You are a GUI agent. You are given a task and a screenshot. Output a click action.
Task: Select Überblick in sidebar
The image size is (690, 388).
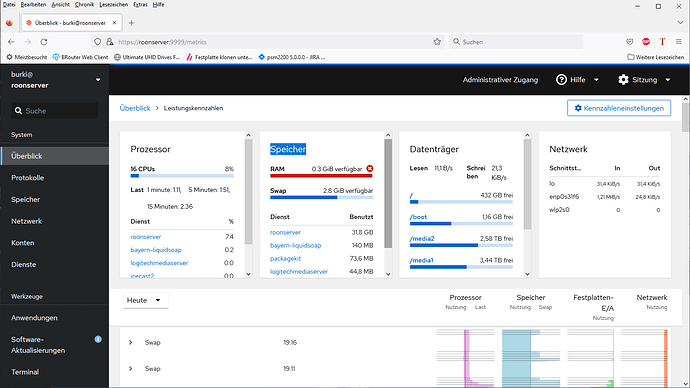pos(55,156)
